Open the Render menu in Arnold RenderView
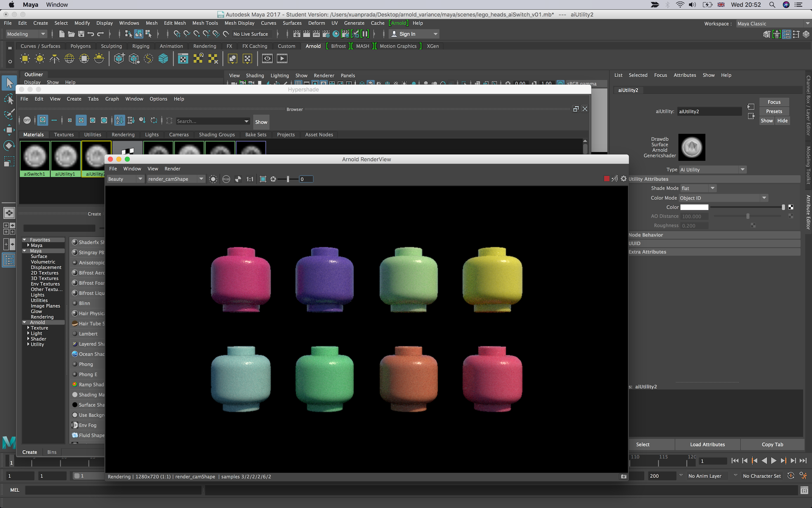Viewport: 812px width, 508px height. (172, 168)
